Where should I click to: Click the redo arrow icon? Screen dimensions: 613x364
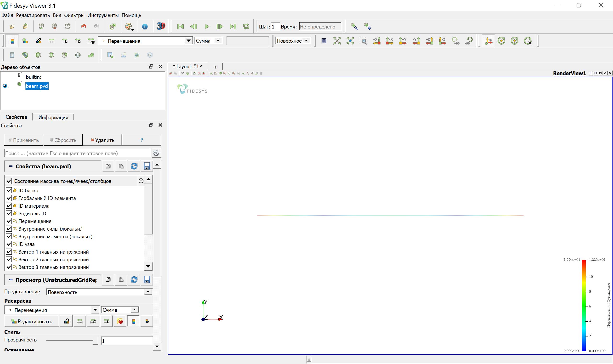(96, 26)
